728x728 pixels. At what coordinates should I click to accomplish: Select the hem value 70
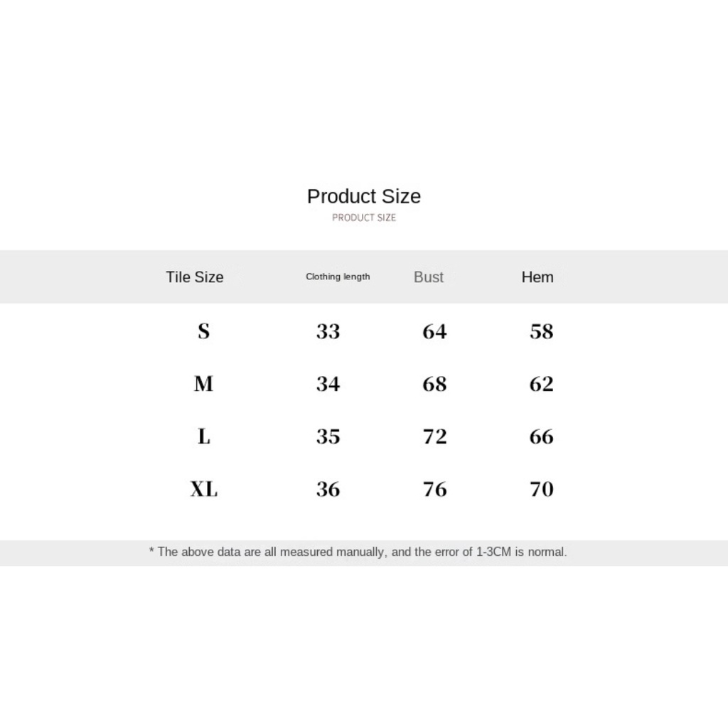click(x=541, y=489)
